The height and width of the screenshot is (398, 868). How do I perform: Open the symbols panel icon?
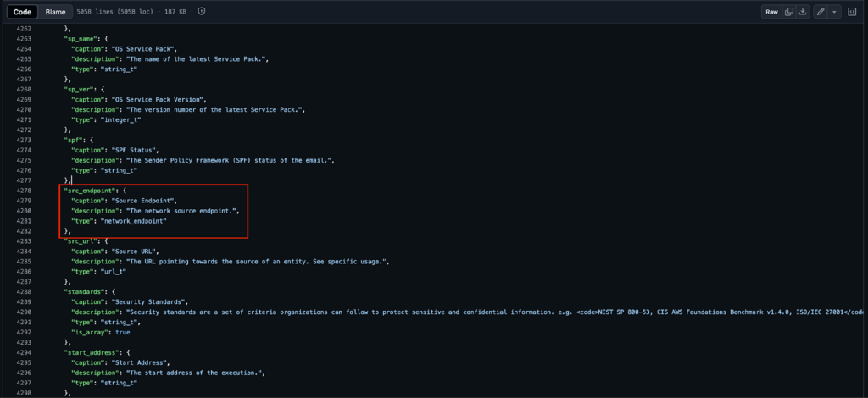[851, 12]
